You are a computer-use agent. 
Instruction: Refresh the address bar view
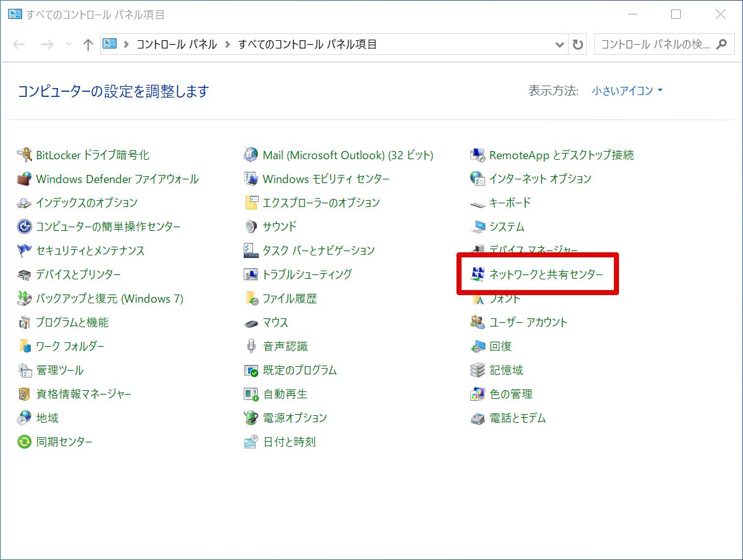click(x=577, y=45)
